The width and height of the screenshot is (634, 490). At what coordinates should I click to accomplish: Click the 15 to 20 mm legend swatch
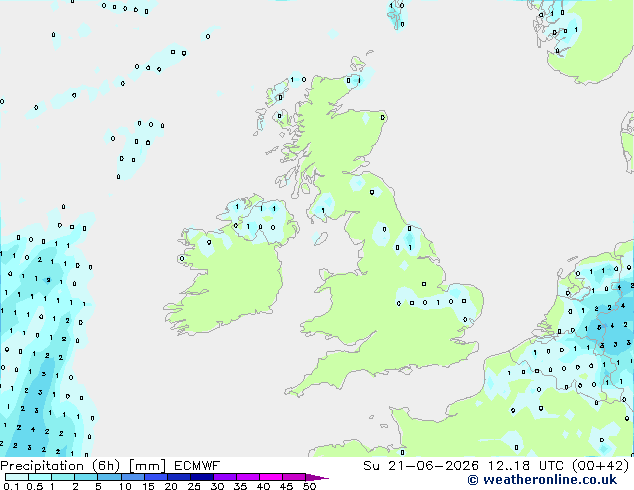[155, 477]
